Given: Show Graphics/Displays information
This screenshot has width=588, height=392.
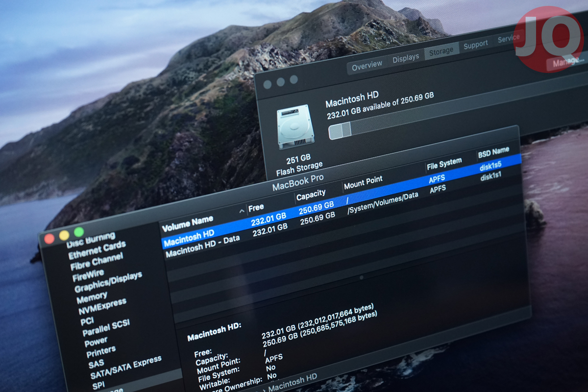Looking at the screenshot, I should click(x=108, y=282).
